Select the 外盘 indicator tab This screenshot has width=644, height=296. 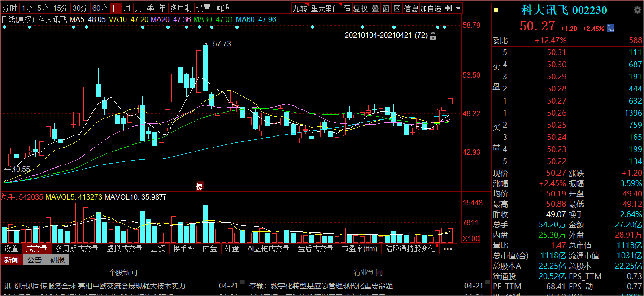pos(232,248)
